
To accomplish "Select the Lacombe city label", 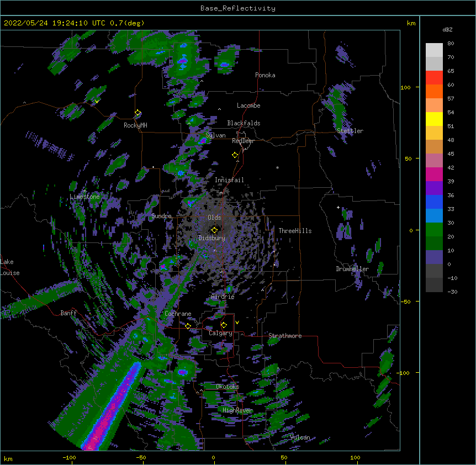I will (x=248, y=105).
